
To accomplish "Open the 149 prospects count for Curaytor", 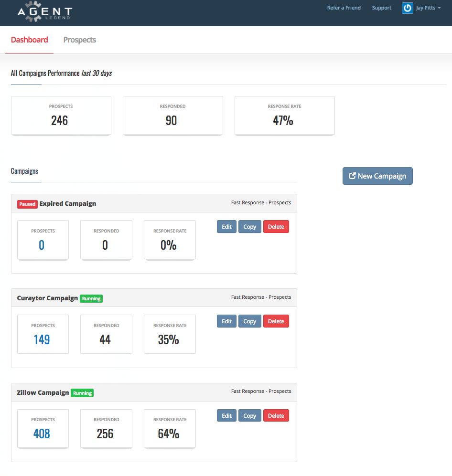I will pos(42,339).
